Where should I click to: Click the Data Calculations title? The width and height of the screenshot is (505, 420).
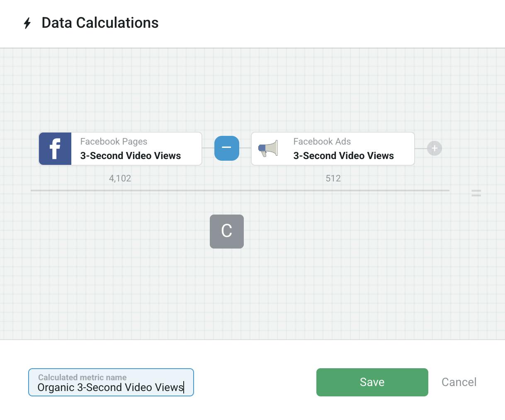100,23
